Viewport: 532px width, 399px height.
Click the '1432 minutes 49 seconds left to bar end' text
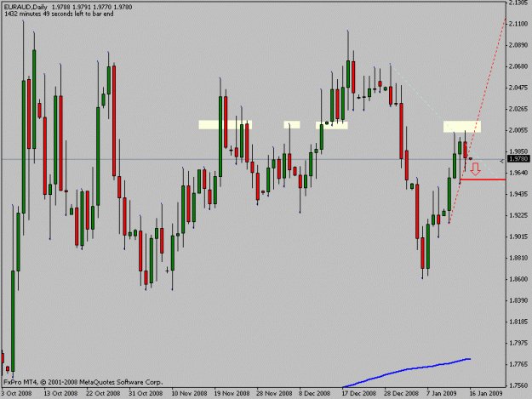[59, 14]
